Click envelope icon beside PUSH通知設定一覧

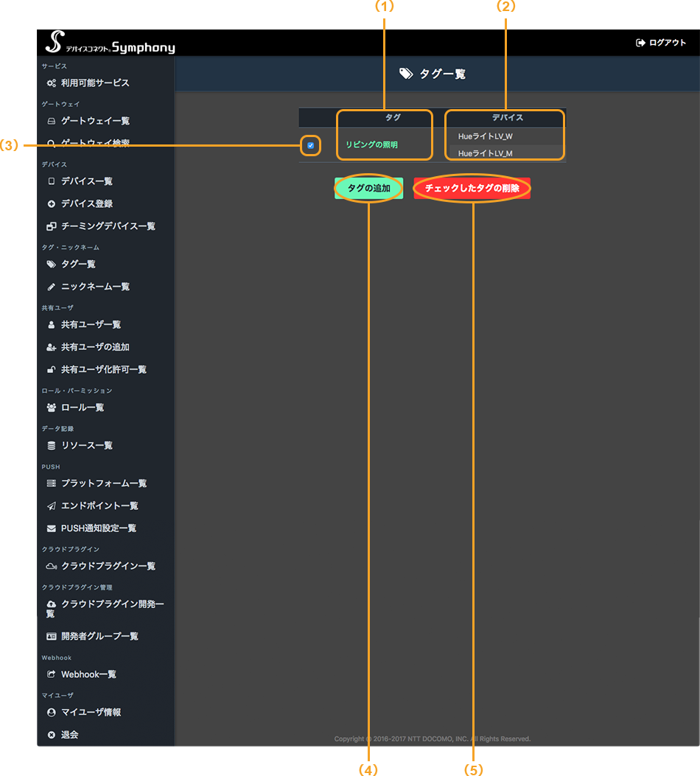pos(51,528)
